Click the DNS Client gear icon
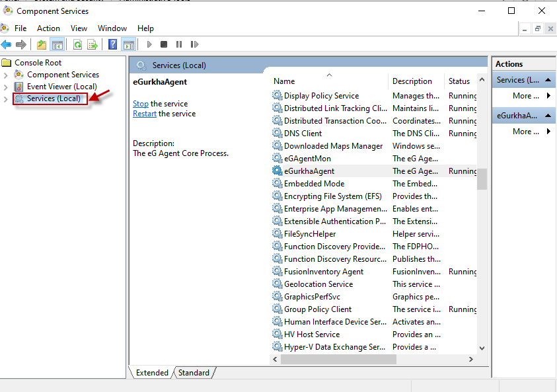 (x=278, y=133)
